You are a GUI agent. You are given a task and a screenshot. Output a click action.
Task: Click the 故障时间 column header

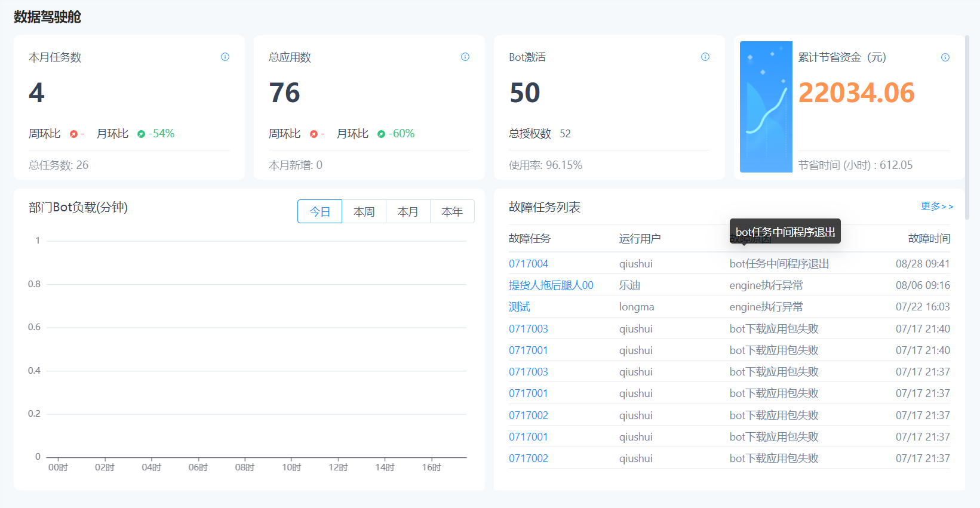pyautogui.click(x=929, y=238)
